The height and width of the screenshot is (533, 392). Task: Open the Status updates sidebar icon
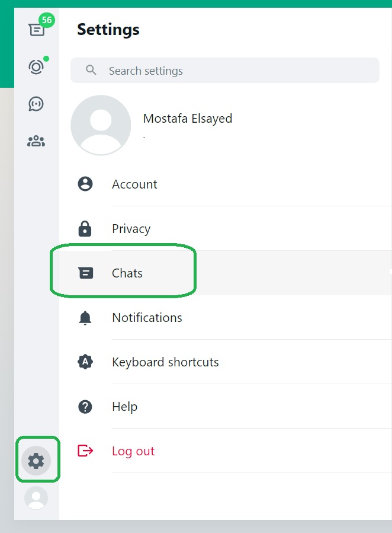pyautogui.click(x=36, y=67)
